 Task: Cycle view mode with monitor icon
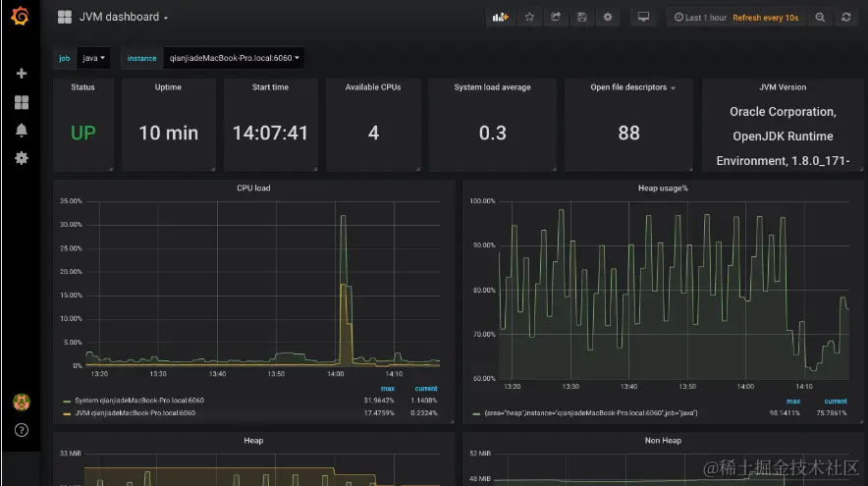click(x=643, y=17)
